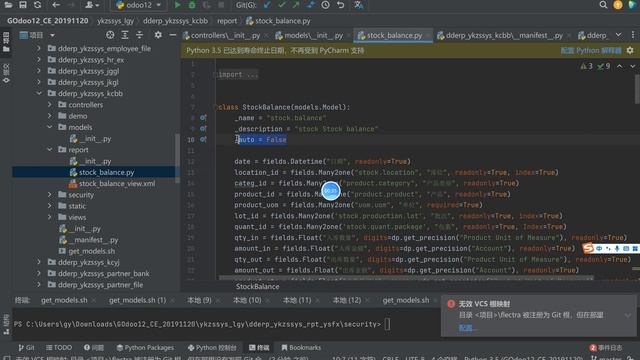Screen dimensions: 640x360
Task: Switch to dderp_ykzssys_kcbb\__manifest__.py tab
Action: pyautogui.click(x=504, y=36)
